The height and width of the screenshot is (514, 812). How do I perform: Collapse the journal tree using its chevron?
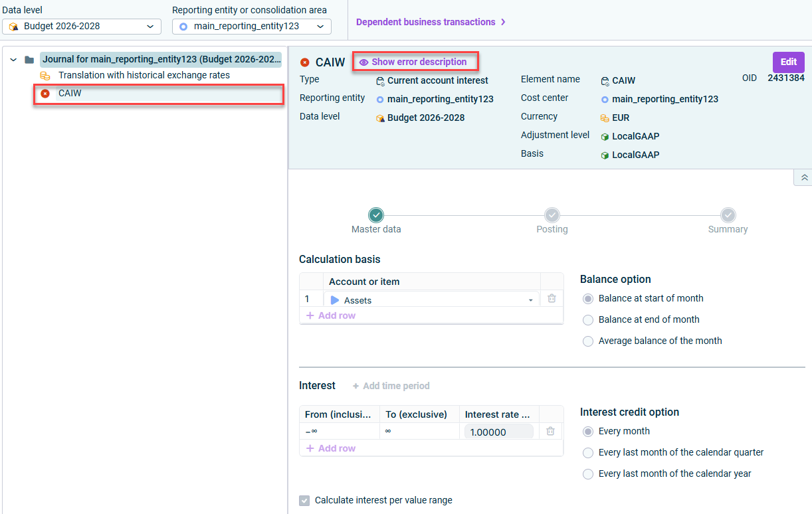pyautogui.click(x=13, y=59)
